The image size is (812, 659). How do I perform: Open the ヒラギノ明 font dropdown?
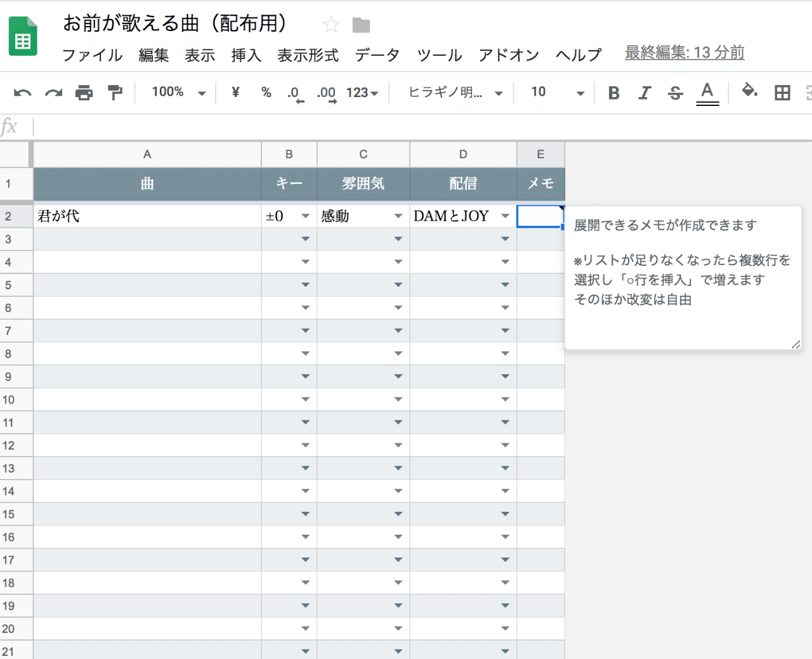click(455, 93)
